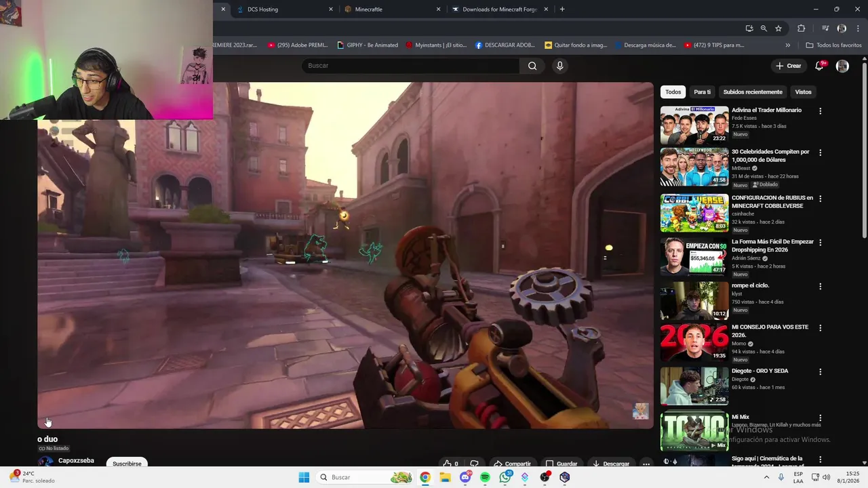Viewport: 868px width, 488px height.
Task: Open WhatsApp from the taskbar
Action: point(505,477)
